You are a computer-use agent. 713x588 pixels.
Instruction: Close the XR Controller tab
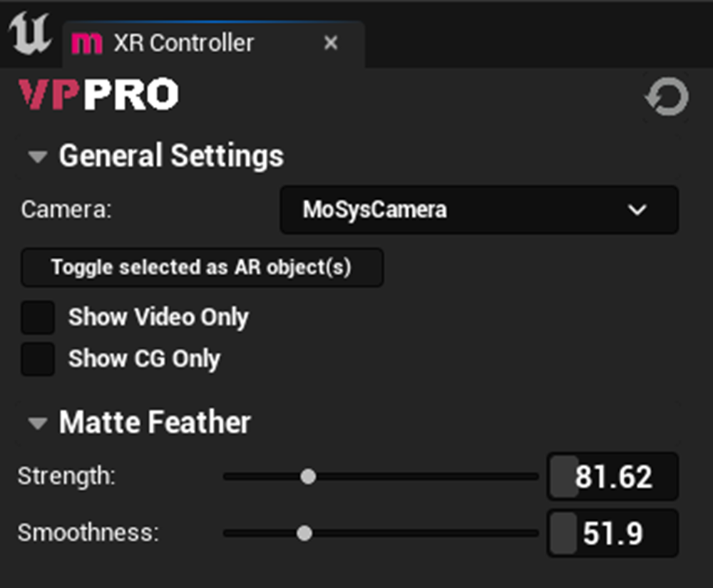point(331,43)
